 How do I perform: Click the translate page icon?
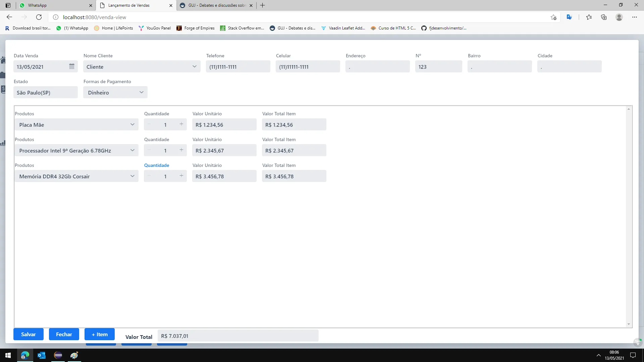tap(569, 17)
